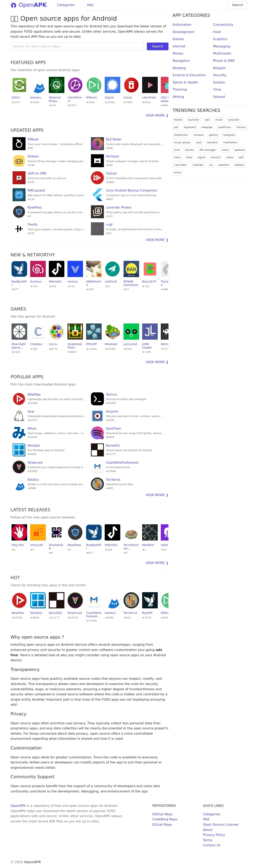Click the Flexify dumbbell icon
Viewport: 260px width, 868px height.
19,229
